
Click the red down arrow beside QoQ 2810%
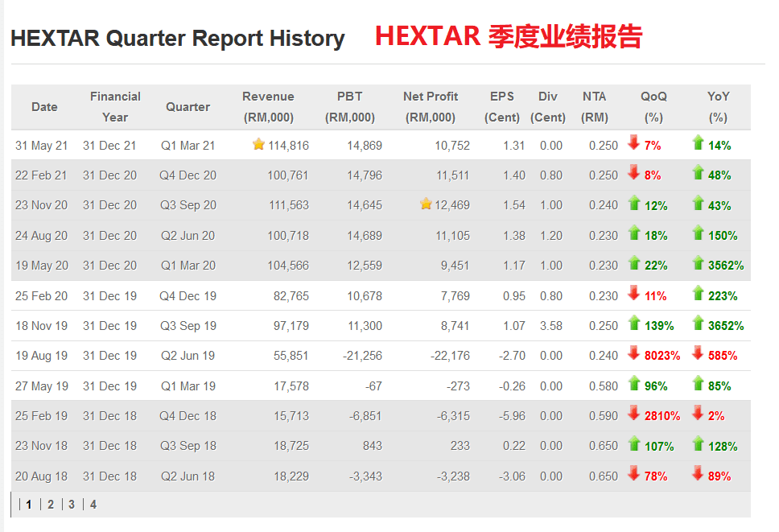coord(633,413)
